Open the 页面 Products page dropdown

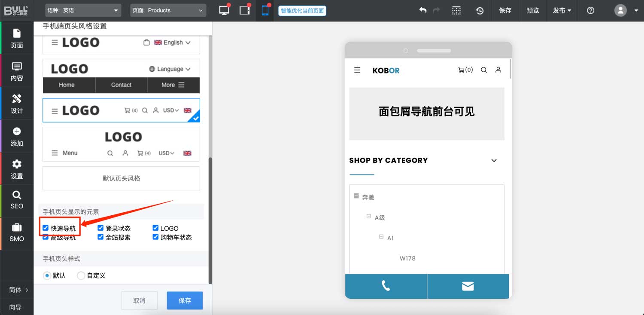168,10
